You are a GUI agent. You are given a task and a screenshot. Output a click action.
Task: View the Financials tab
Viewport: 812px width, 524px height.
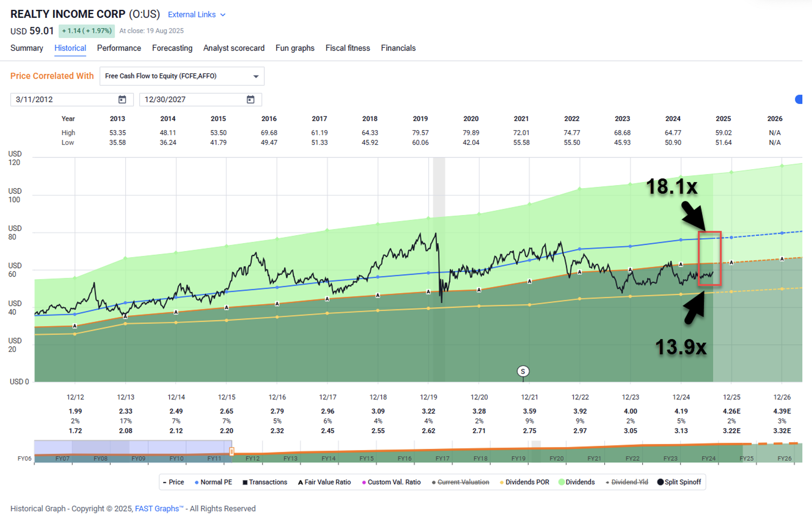pos(398,48)
